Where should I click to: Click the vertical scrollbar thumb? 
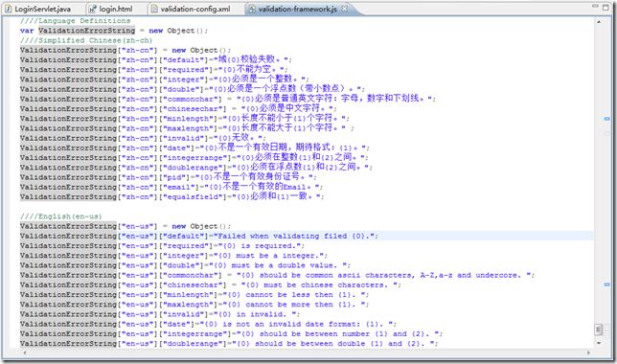tap(599, 329)
